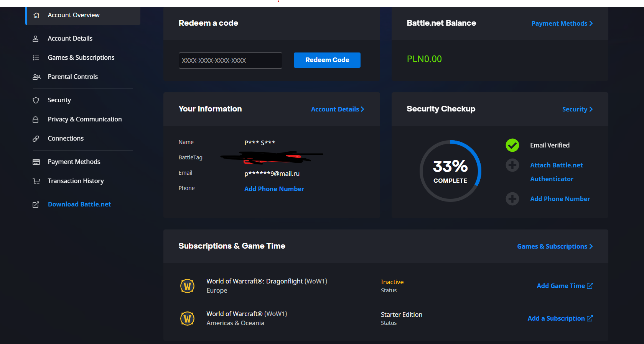This screenshot has width=644, height=344.
Task: Open the Download Battle.net link
Action: pyautogui.click(x=79, y=205)
